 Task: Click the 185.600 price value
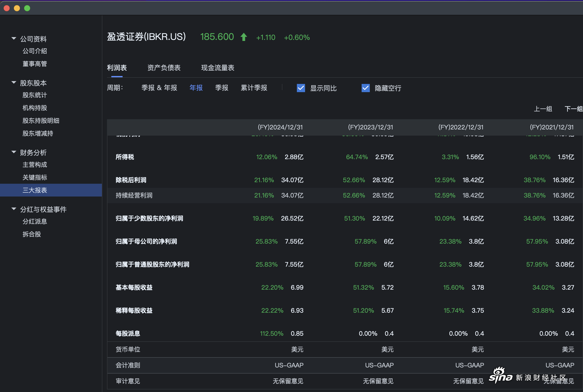coord(217,37)
